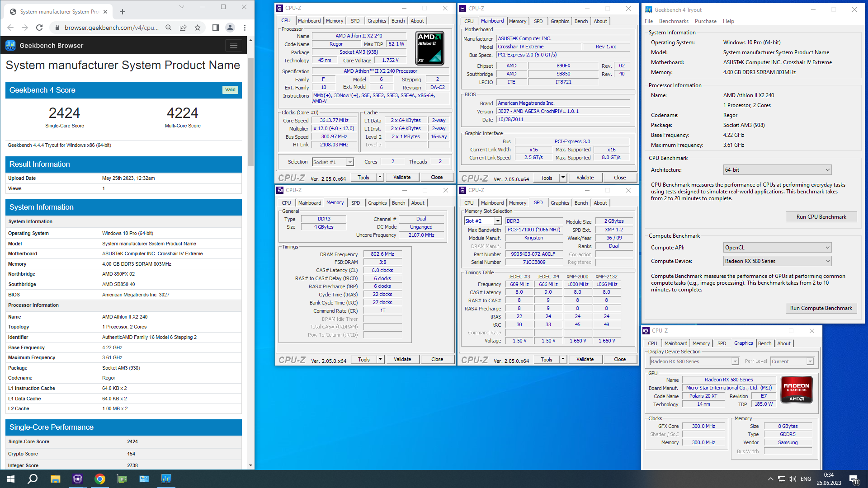Viewport: 868px width, 488px height.
Task: Open the Geekbench Browser hamburger menu
Action: [x=233, y=46]
